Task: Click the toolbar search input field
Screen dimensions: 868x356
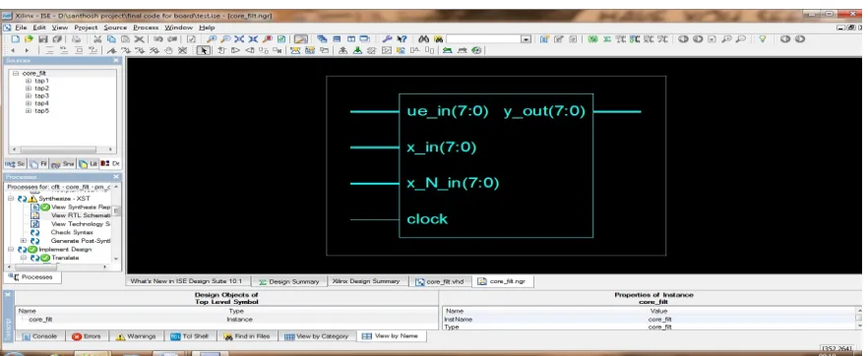Action: 484,39
